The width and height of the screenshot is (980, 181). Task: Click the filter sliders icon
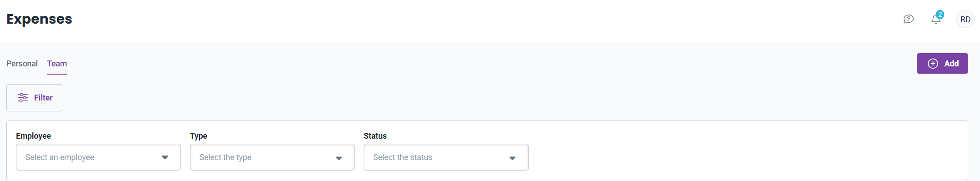(x=23, y=98)
